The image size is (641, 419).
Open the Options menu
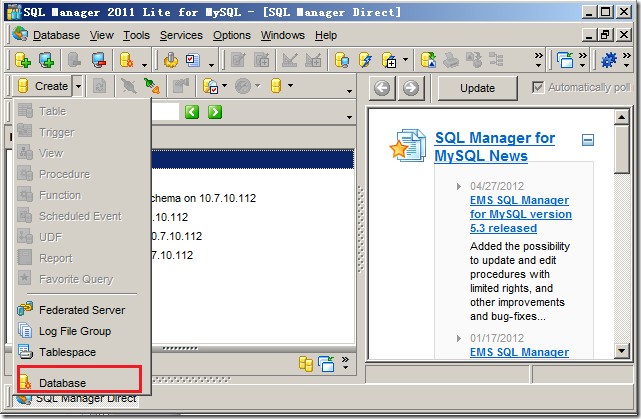pos(232,36)
